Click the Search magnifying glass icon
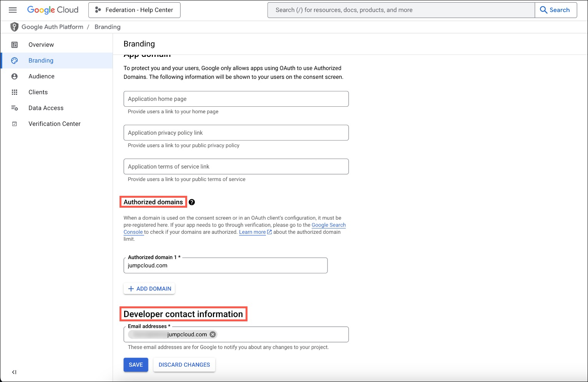Image resolution: width=588 pixels, height=382 pixels. pyautogui.click(x=543, y=10)
